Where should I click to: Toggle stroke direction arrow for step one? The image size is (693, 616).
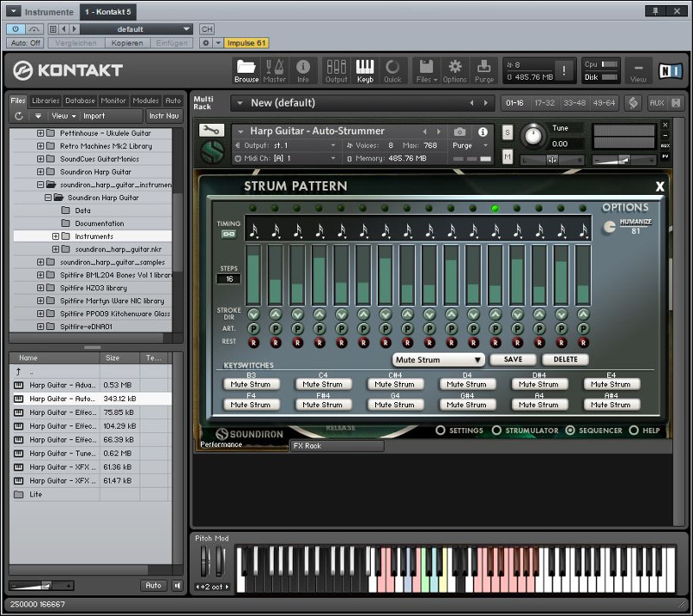pyautogui.click(x=253, y=314)
